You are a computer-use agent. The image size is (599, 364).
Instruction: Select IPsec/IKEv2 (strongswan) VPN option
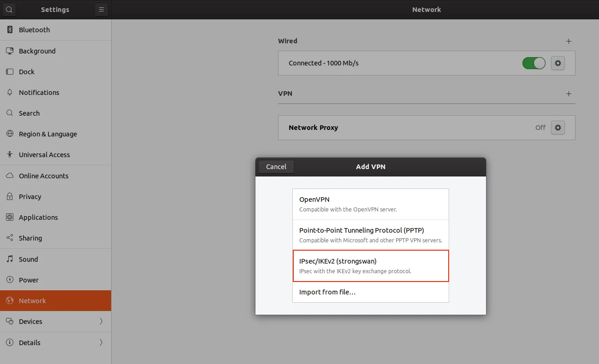(370, 266)
